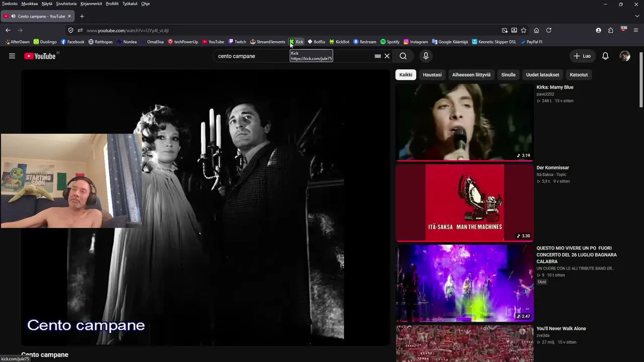This screenshot has width=644, height=362.
Task: Open the Spotify bookmark
Action: tap(390, 42)
